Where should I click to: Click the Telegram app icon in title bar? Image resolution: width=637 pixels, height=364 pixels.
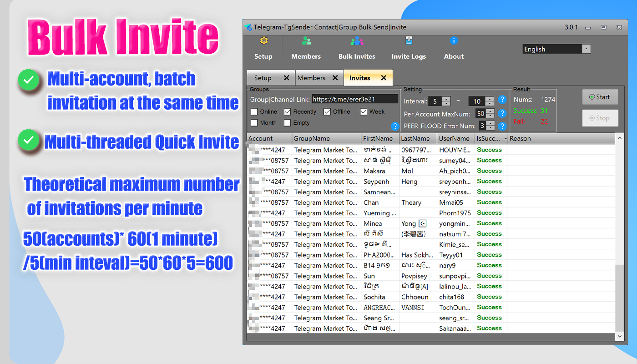(248, 27)
